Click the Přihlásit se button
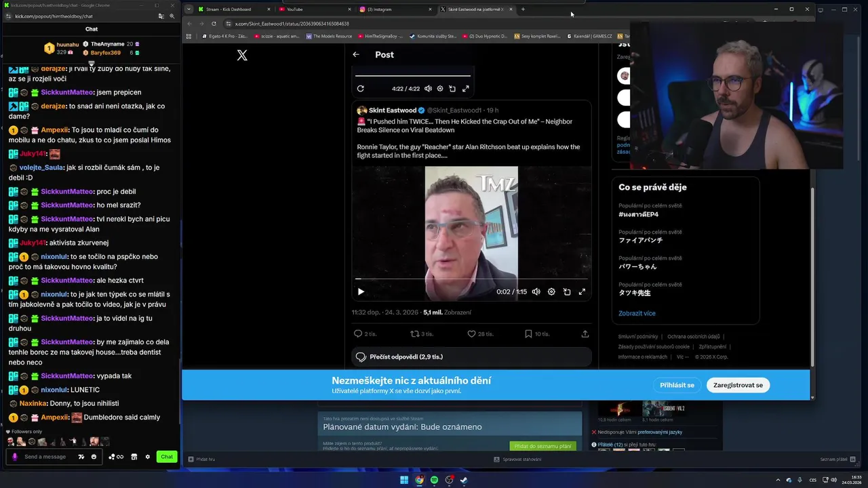 click(677, 385)
